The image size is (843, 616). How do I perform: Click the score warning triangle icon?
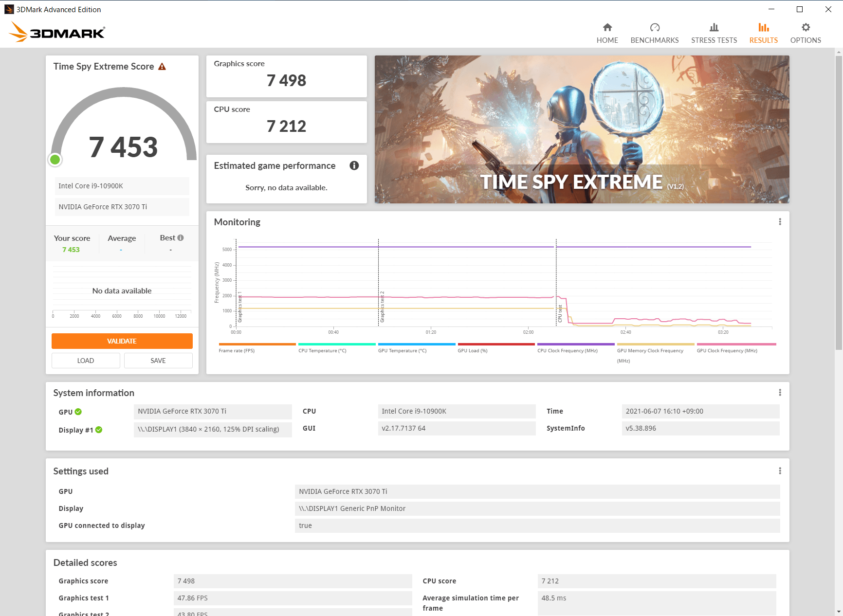click(162, 67)
